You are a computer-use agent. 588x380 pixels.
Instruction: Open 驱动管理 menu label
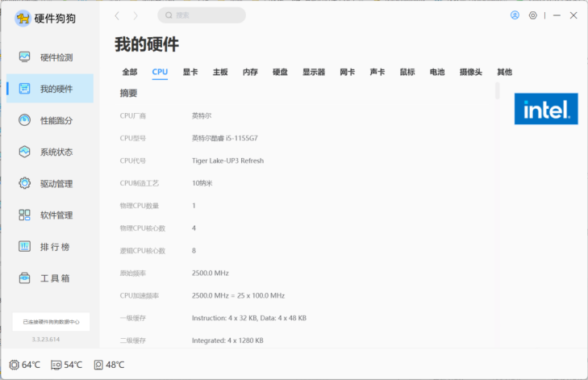coord(56,183)
